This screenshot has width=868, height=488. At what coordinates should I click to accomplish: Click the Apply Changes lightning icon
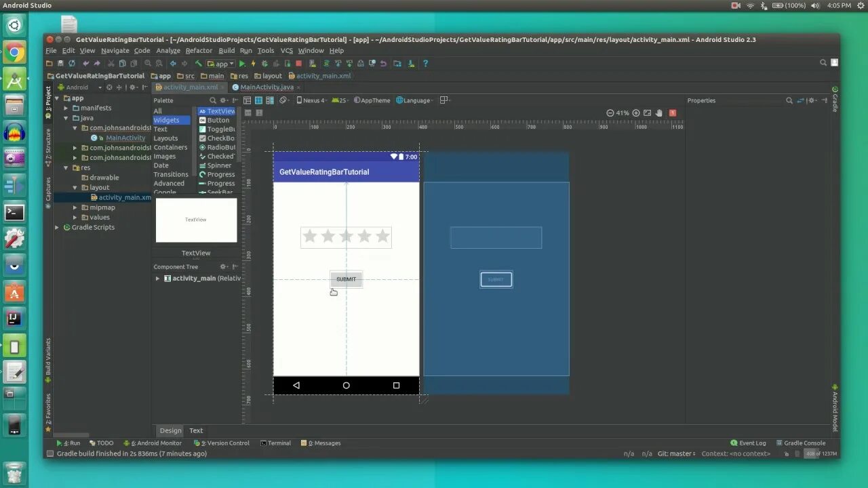pyautogui.click(x=253, y=64)
